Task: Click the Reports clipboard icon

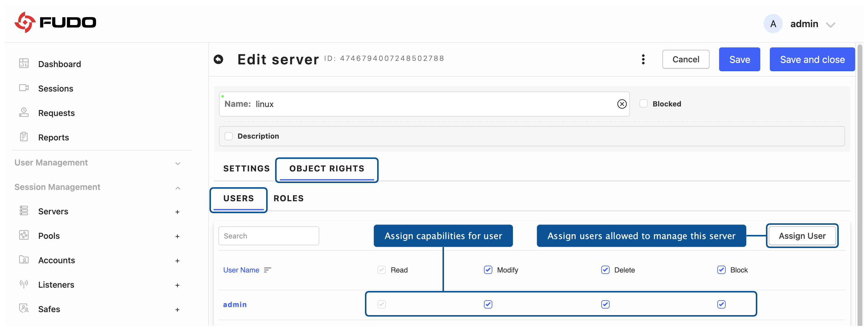Action: tap(24, 137)
